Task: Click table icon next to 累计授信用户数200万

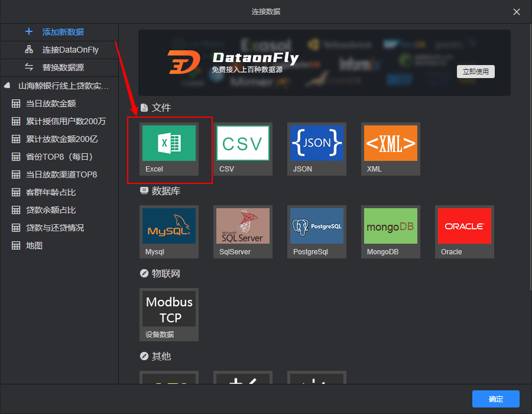Action: [x=16, y=121]
